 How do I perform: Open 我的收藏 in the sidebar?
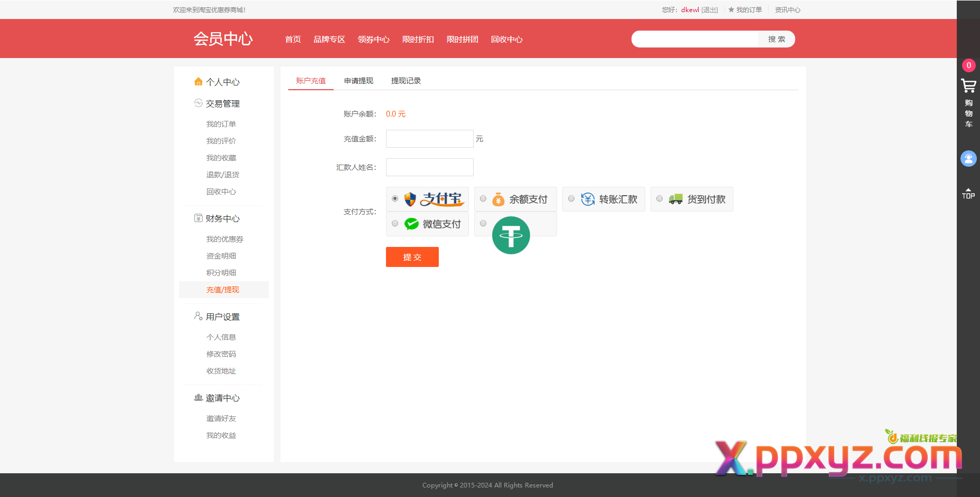pos(221,158)
